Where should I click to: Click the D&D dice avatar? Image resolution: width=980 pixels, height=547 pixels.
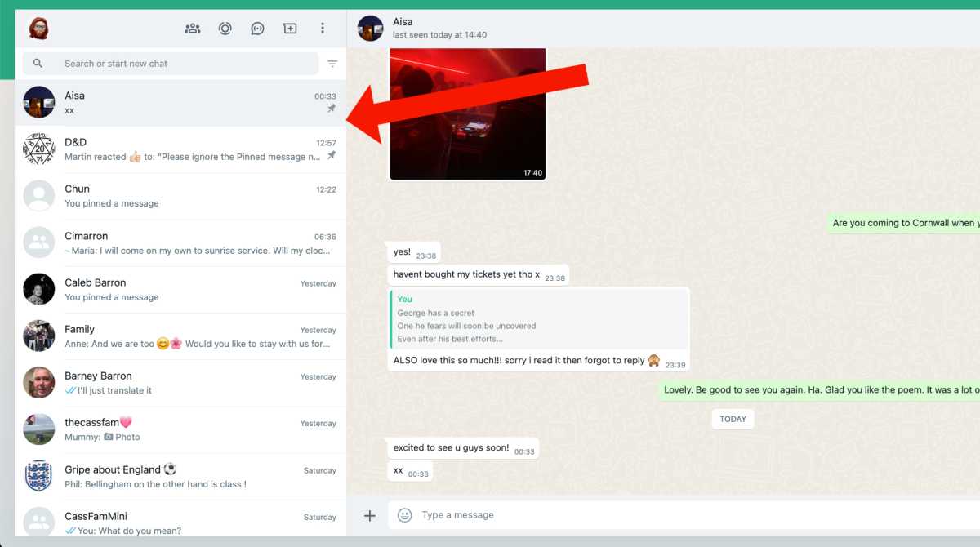coord(39,149)
